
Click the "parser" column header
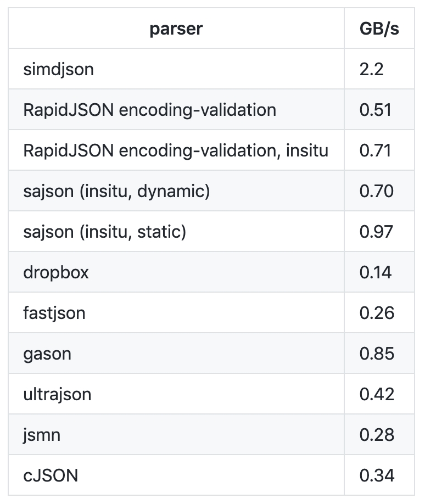pos(176,29)
